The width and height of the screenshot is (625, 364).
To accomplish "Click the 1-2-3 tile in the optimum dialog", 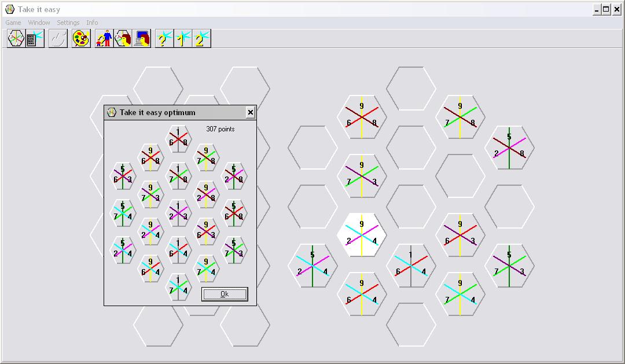I will (x=178, y=213).
